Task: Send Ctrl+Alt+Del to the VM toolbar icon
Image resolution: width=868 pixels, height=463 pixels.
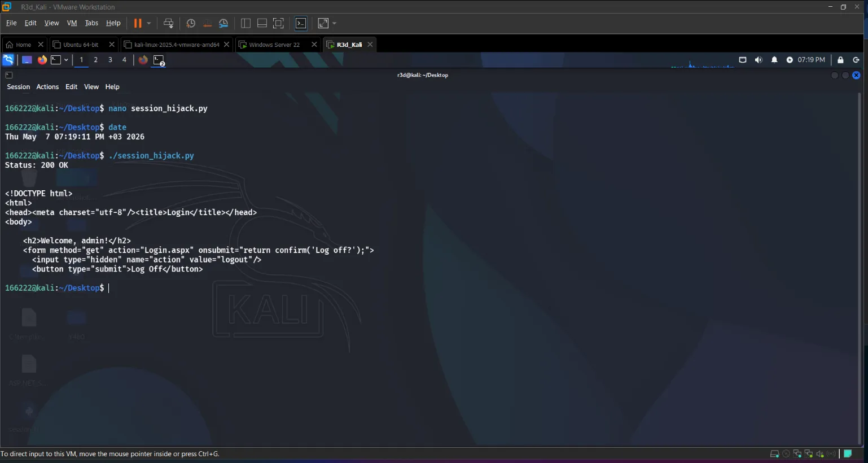Action: coord(168,23)
